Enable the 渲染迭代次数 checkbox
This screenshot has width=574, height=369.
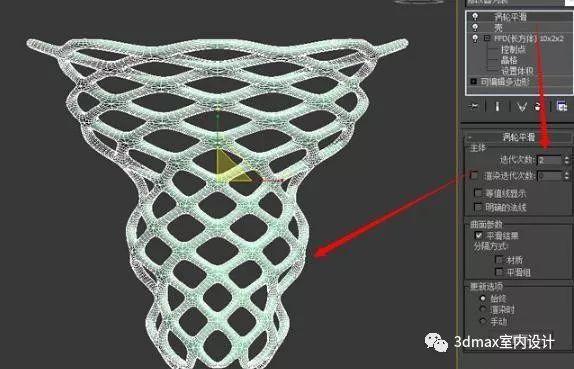474,175
